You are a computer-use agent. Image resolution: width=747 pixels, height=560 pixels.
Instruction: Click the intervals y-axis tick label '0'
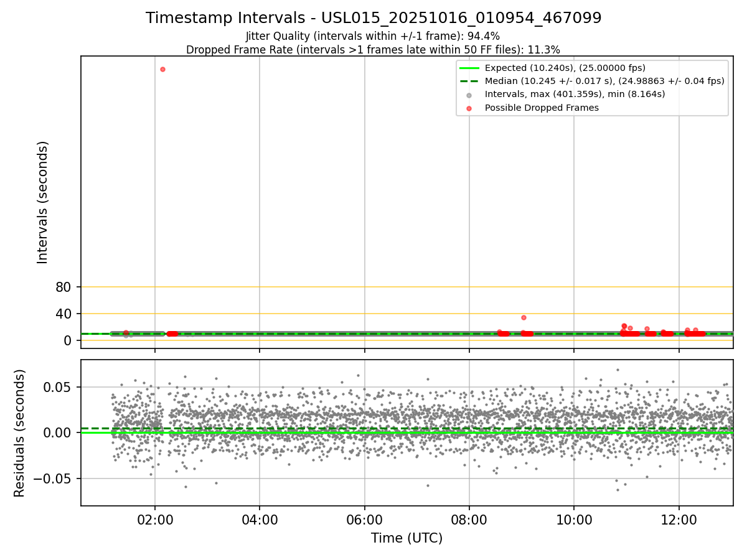(x=68, y=340)
